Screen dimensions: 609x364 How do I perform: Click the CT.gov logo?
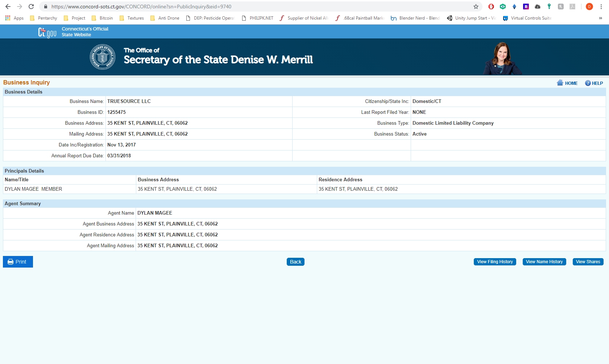tap(47, 33)
